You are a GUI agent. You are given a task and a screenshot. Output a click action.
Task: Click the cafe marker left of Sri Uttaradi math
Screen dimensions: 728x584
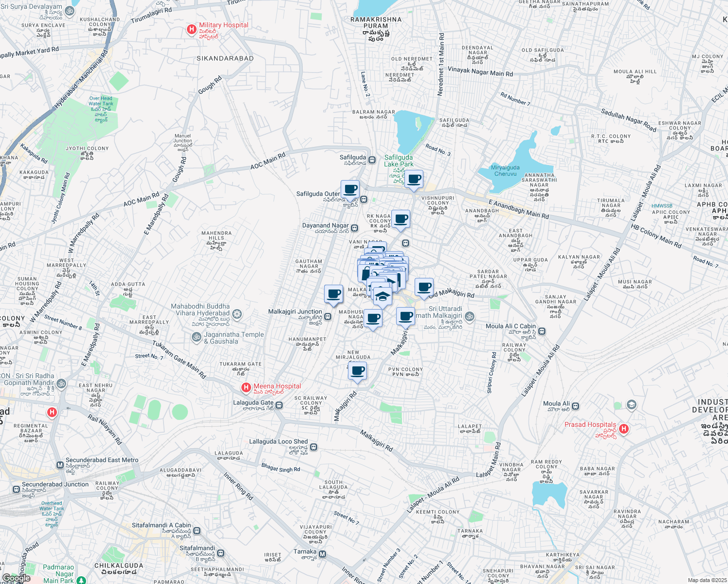[x=405, y=317]
